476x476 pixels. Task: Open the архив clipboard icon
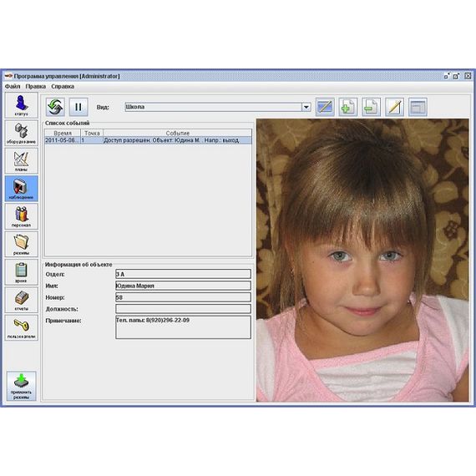[x=21, y=272]
